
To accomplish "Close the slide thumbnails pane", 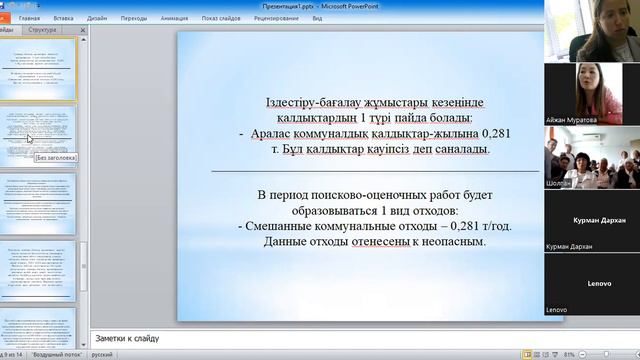I will [x=83, y=30].
